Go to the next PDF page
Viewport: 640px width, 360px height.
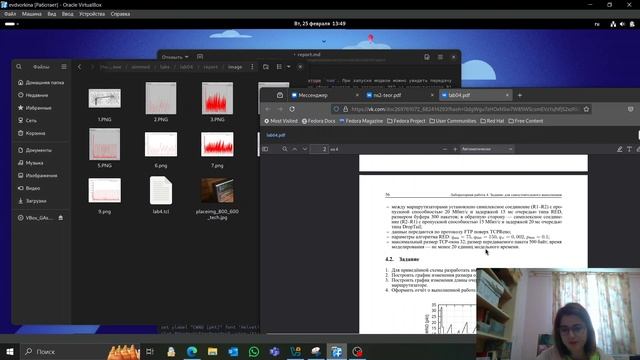click(x=305, y=149)
